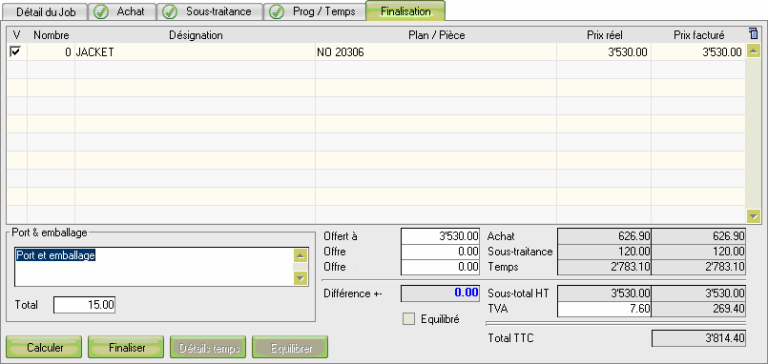Click the green checkmark icon on Sous-traitance tab
This screenshot has height=364, width=768.
pos(169,12)
